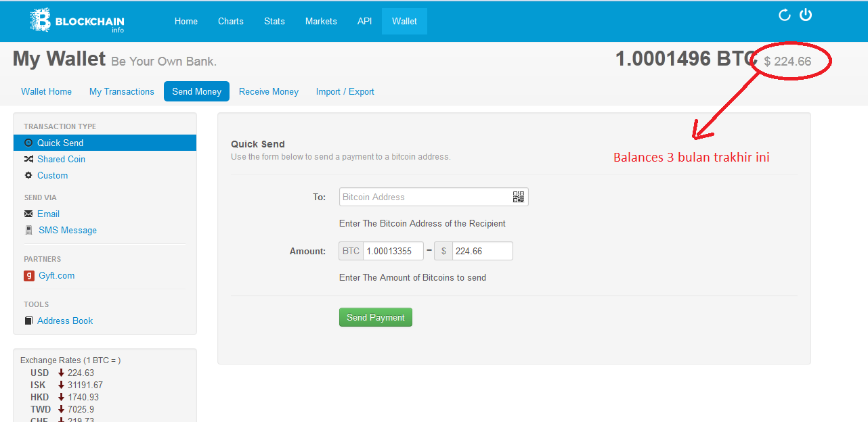868x422 pixels.
Task: Click the BTC currency prefix label
Action: point(351,251)
